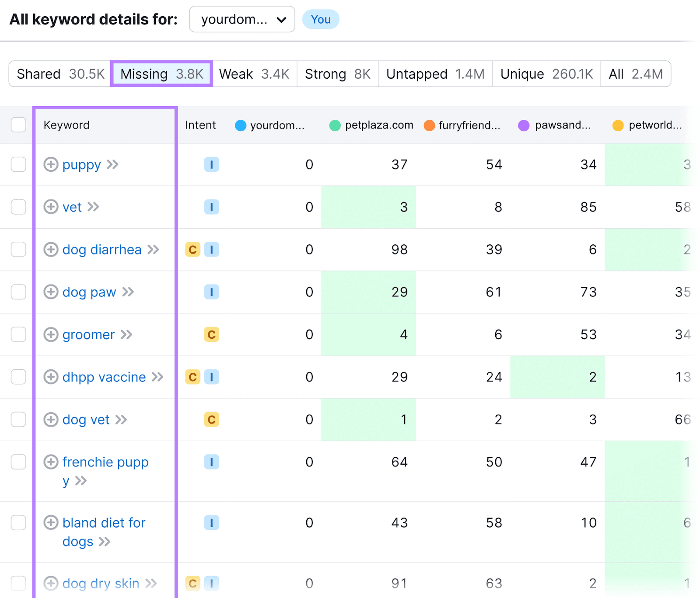Click both intent badges row icon for dhpp vaccine
This screenshot has height=598, width=700.
point(202,377)
